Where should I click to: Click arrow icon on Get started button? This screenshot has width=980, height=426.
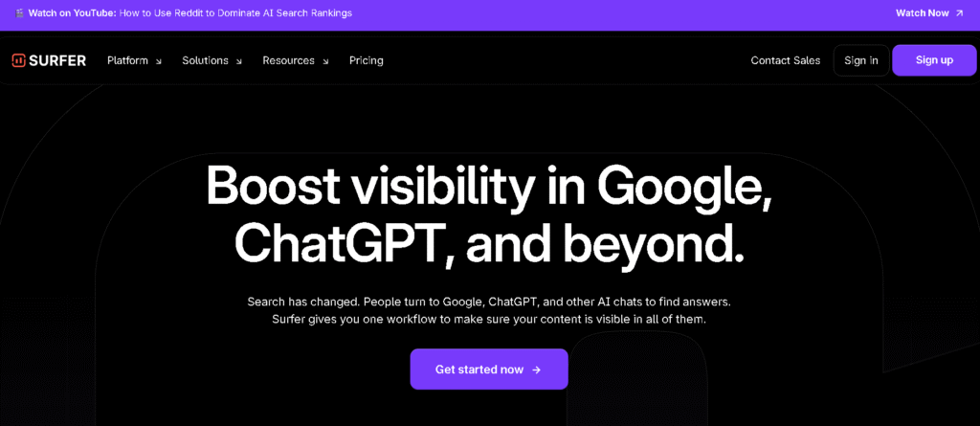[537, 370]
